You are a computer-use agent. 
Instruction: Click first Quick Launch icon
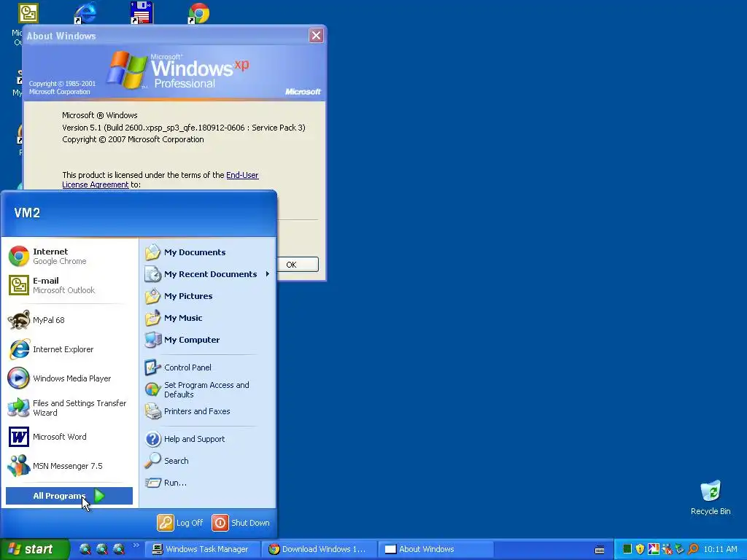tap(85, 550)
